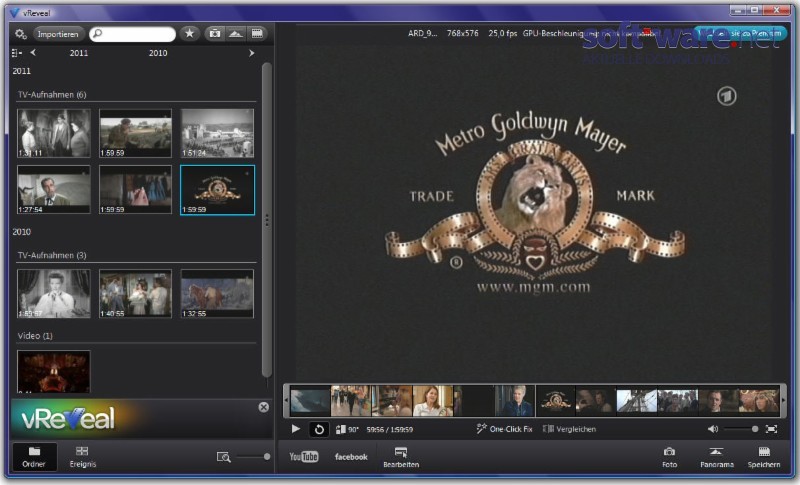Click the panel splitter handle dots

[266, 220]
